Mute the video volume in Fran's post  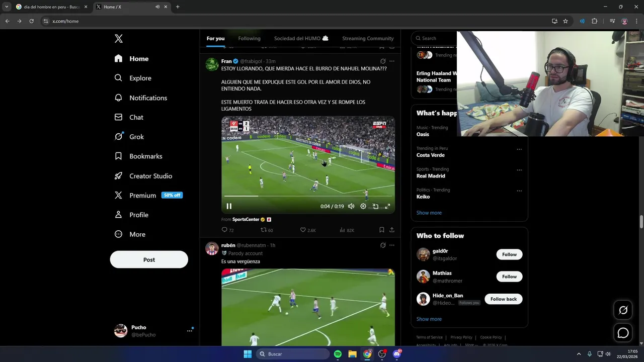coord(351,206)
